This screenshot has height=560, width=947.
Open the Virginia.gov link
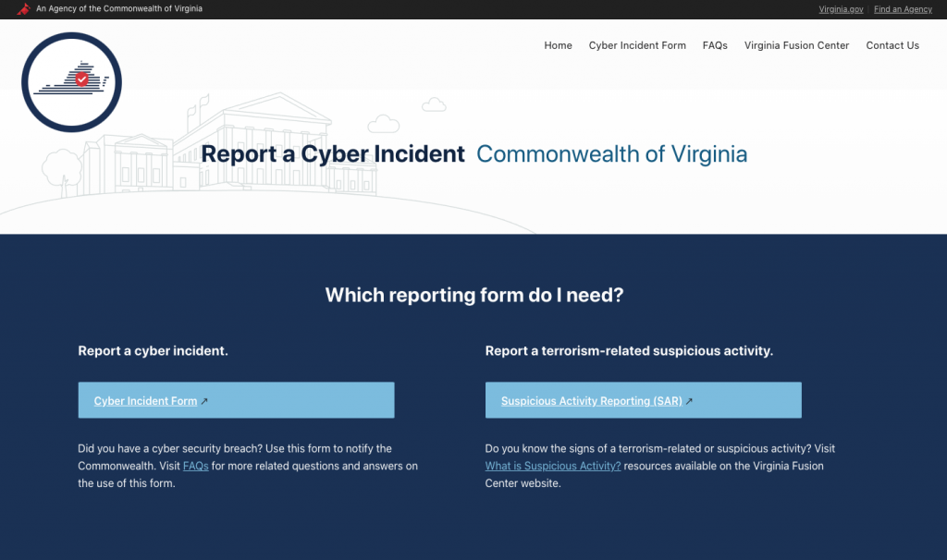[x=841, y=9]
